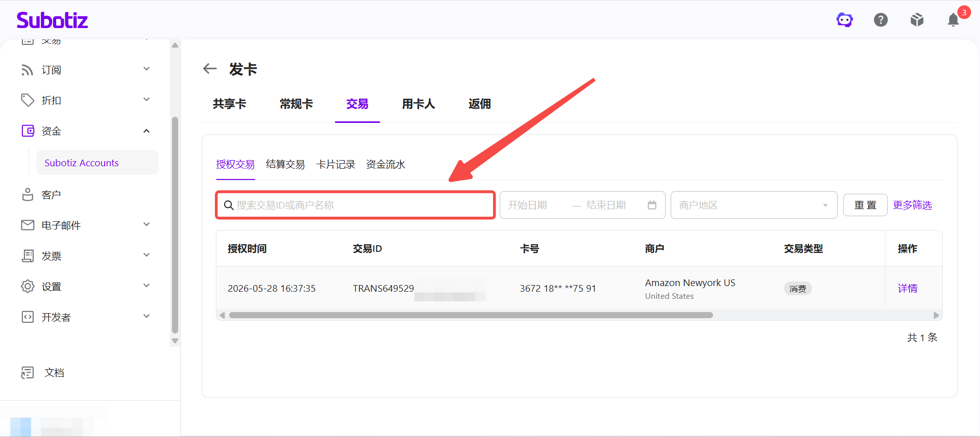This screenshot has height=437, width=980.
Task: Collapse the 资金 menu chevron
Action: coord(146,131)
